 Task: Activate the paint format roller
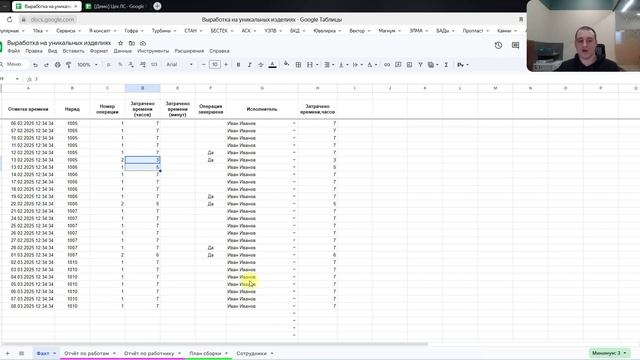(69, 65)
